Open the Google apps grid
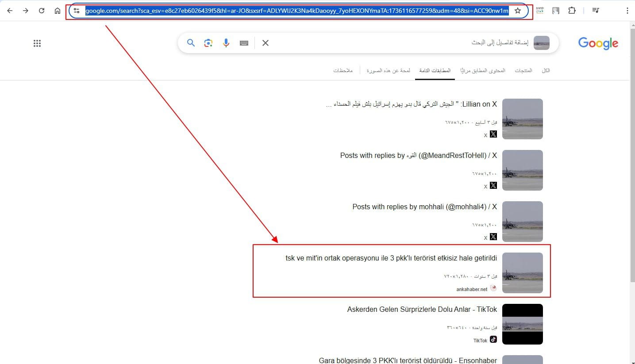Image resolution: width=635 pixels, height=364 pixels. point(37,43)
